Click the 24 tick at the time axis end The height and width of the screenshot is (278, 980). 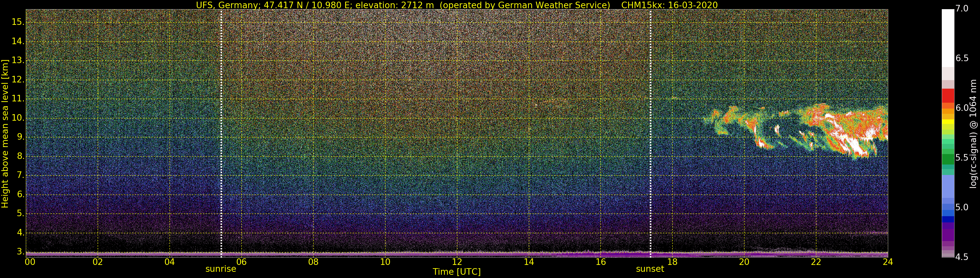pyautogui.click(x=888, y=262)
